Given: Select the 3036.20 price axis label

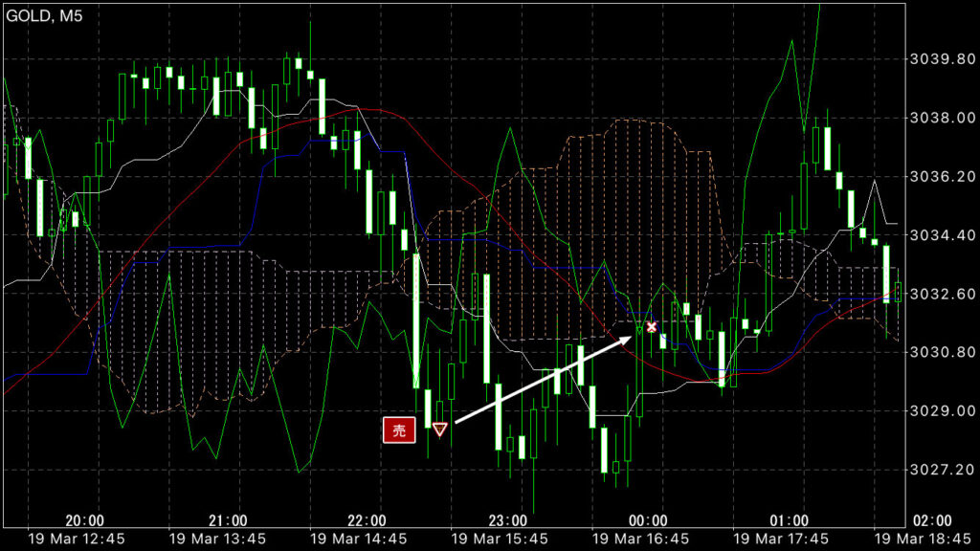Looking at the screenshot, I should coord(937,177).
